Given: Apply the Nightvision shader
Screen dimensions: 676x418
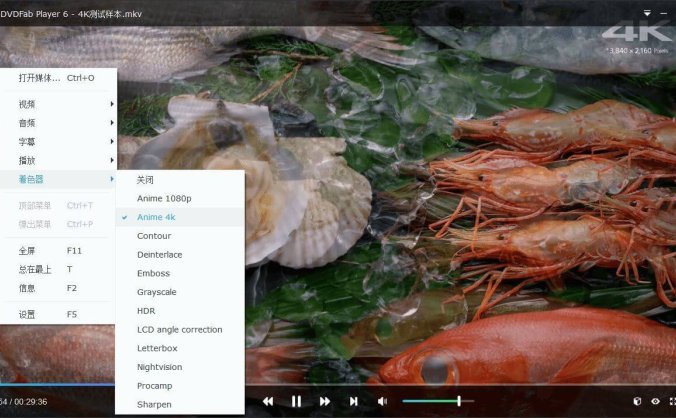Looking at the screenshot, I should (160, 367).
